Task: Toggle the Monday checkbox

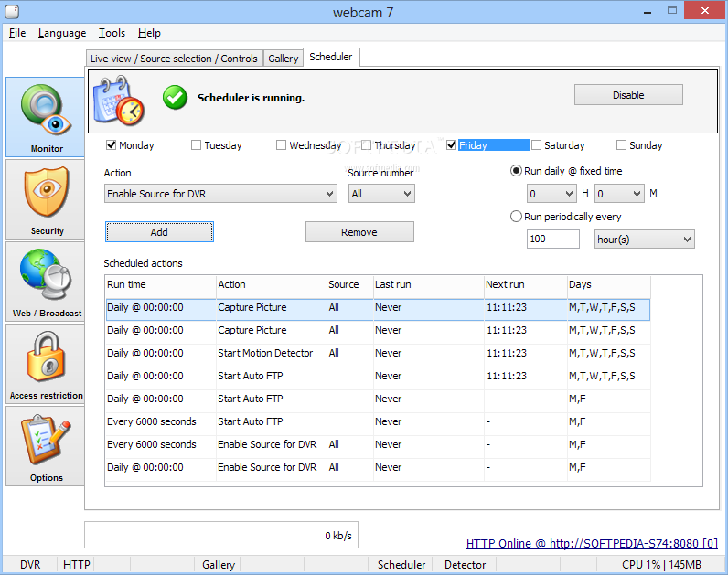Action: tap(111, 145)
